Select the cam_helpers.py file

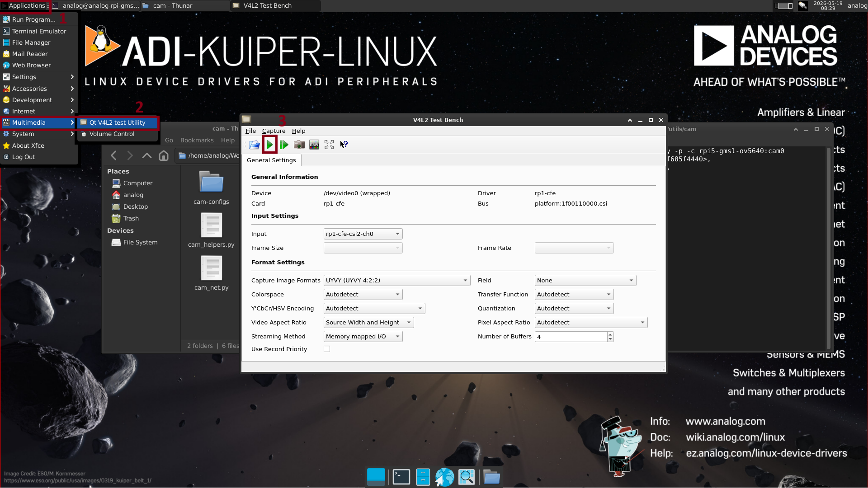[x=211, y=230]
